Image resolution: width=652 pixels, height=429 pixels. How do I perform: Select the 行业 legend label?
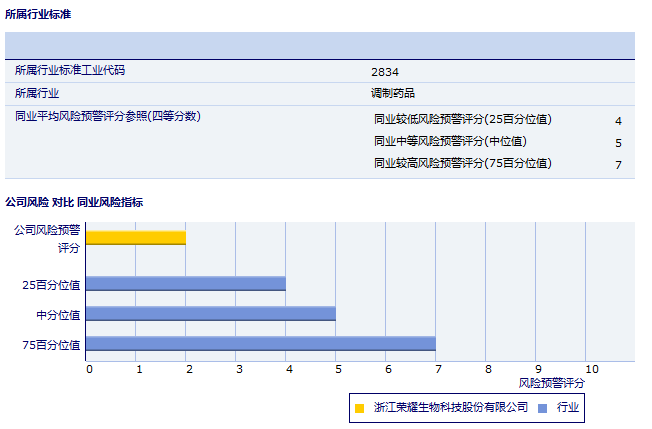[x=568, y=408]
